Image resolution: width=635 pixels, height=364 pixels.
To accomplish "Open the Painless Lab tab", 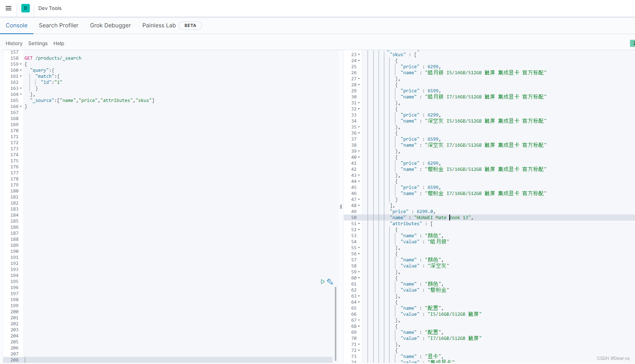I will pyautogui.click(x=159, y=26).
